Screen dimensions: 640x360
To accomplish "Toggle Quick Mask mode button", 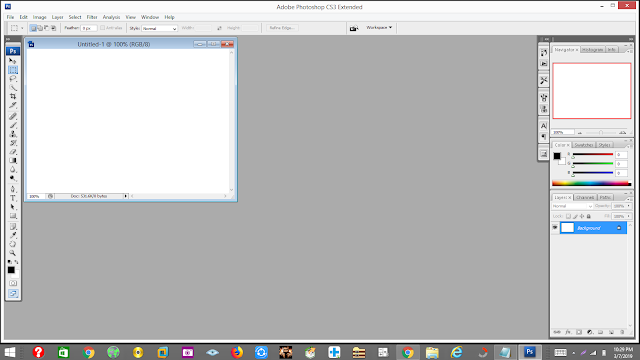I will coord(13,283).
